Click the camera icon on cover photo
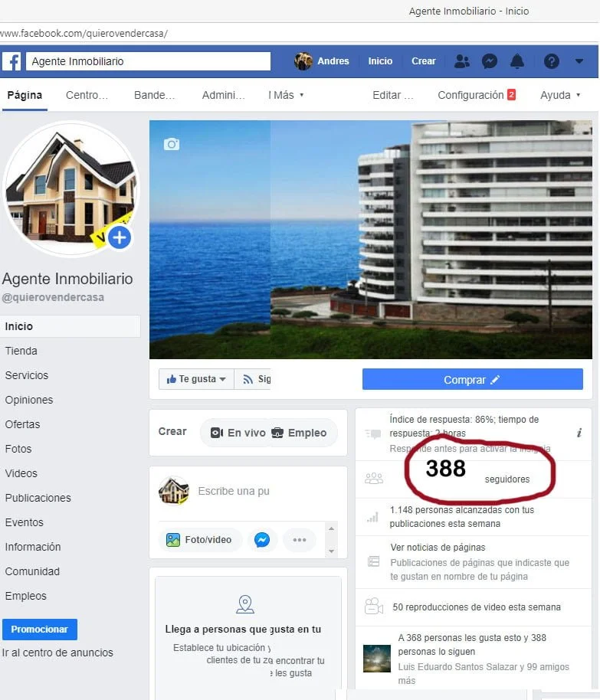This screenshot has width=600, height=700. coord(172,144)
